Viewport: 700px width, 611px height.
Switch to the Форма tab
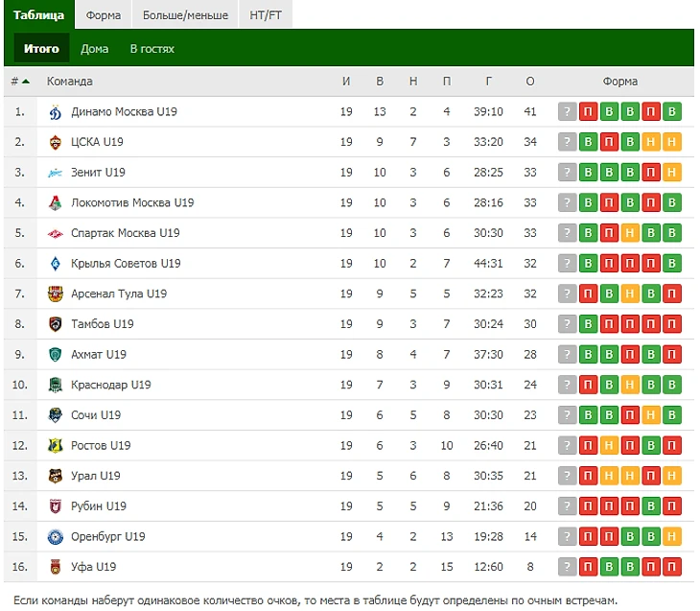point(103,15)
